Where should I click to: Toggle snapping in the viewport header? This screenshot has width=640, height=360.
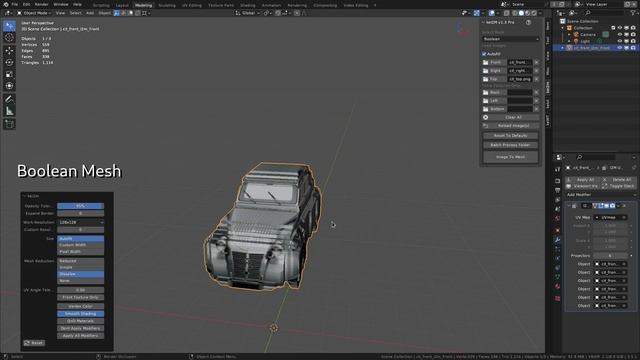tap(278, 13)
